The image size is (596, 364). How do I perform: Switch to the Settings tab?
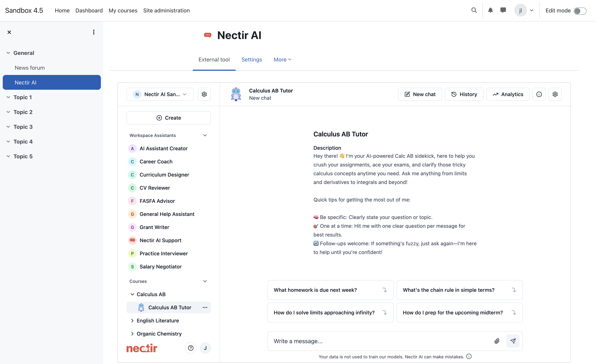[x=251, y=59]
